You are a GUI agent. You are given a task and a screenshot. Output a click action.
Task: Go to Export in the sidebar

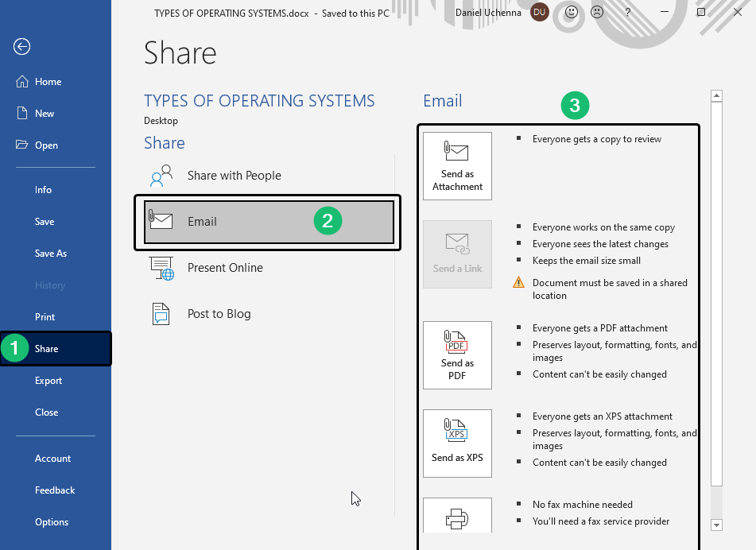pyautogui.click(x=48, y=381)
